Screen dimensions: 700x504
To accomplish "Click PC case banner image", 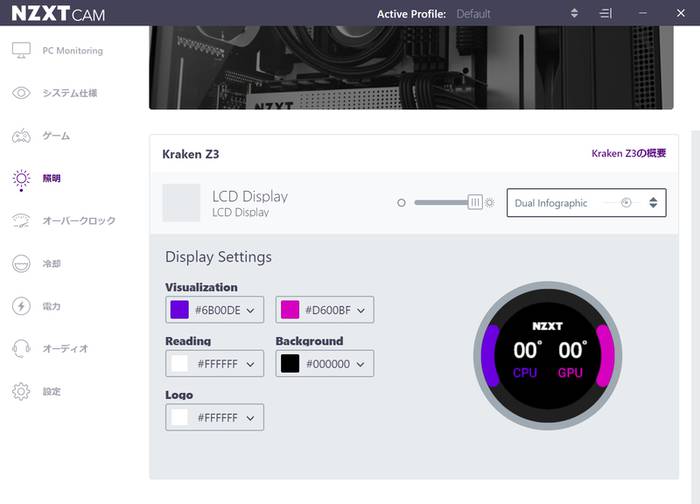I will 411,67.
